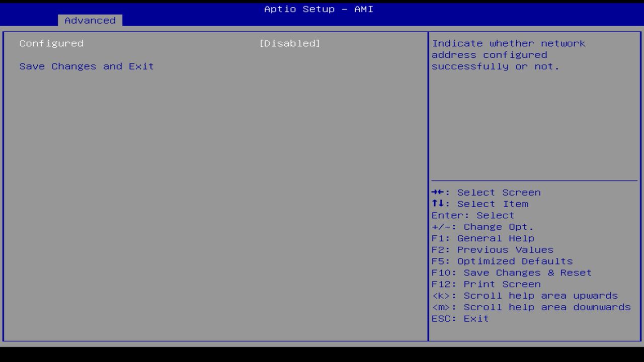Click the F2 Previous Values entry
Image resolution: width=644 pixels, height=362 pixels.
coord(492,249)
